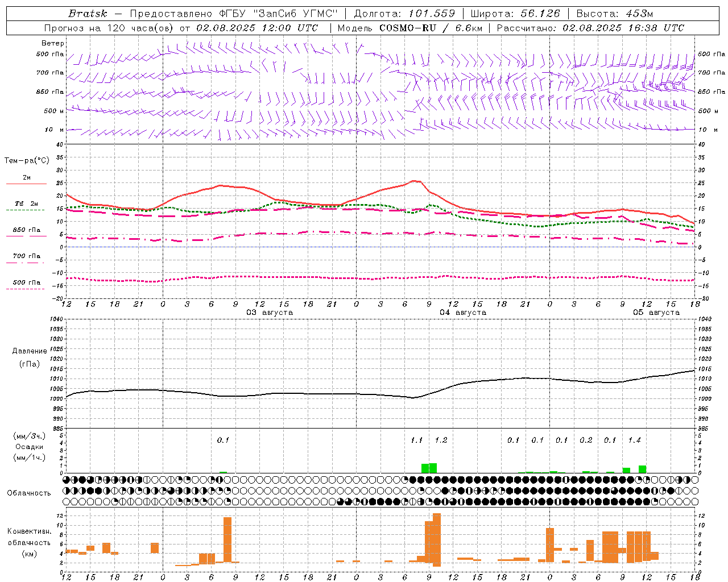Click the computed time "02.08.2025 16:38 UTC"

pos(623,28)
